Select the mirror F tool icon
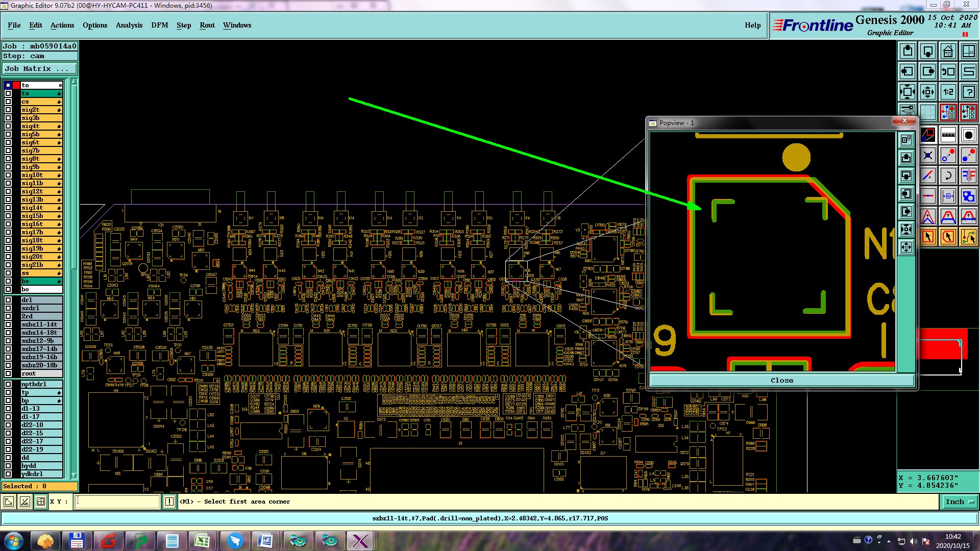980x551 pixels. click(x=968, y=176)
